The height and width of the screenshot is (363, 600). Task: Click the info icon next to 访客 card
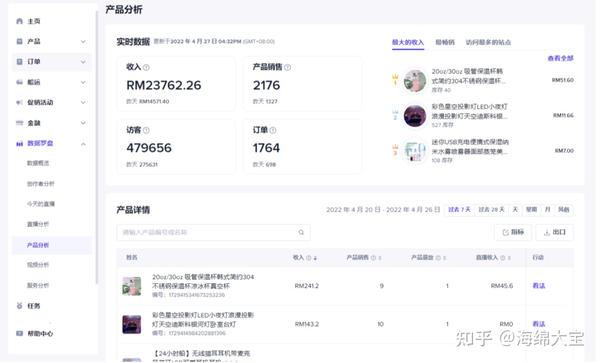tap(146, 130)
